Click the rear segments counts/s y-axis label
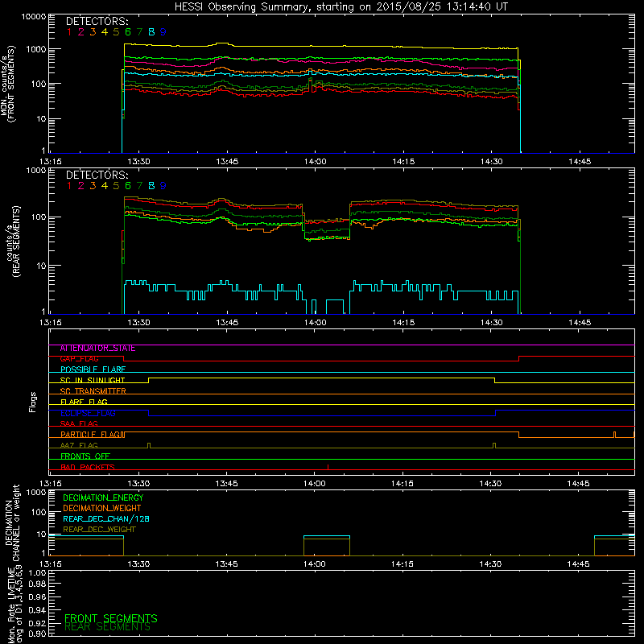Viewport: 644px width, 644px height. (13, 242)
